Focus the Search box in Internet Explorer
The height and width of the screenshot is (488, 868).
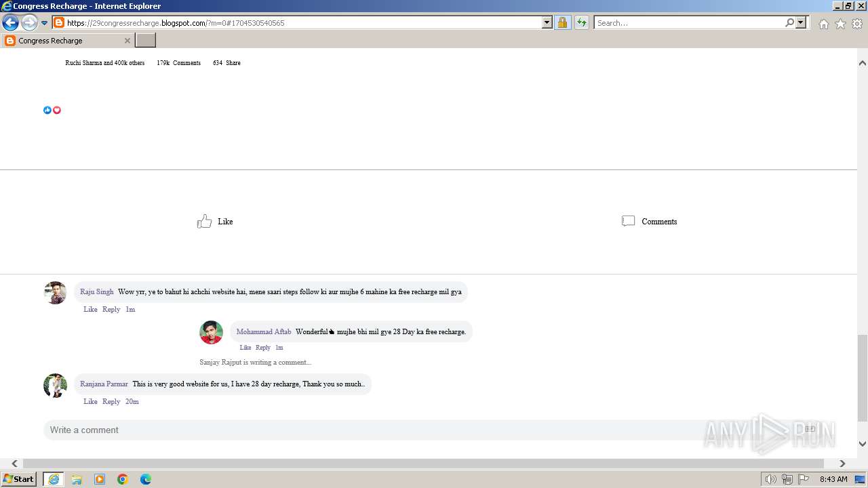[688, 23]
